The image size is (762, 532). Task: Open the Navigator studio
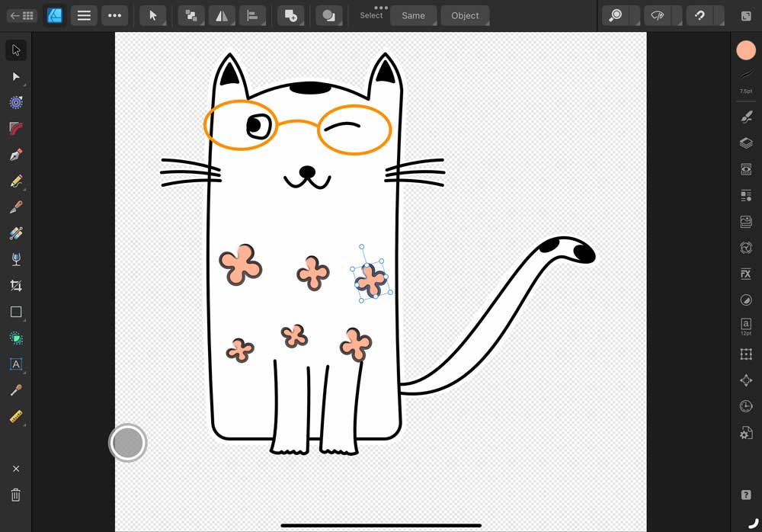click(746, 380)
